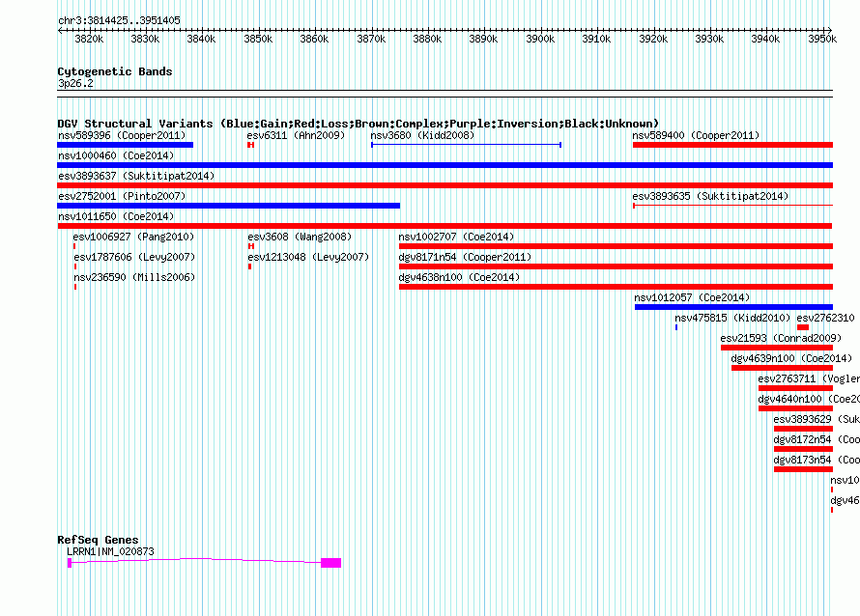This screenshot has width=860, height=616.
Task: Click the dgv8172n54 variant label
Action: 817,439
